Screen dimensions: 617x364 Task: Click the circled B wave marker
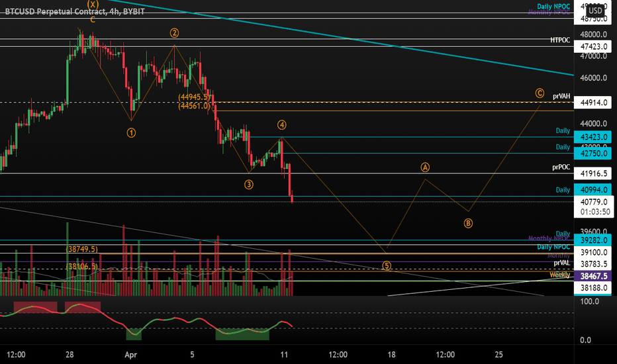click(468, 224)
